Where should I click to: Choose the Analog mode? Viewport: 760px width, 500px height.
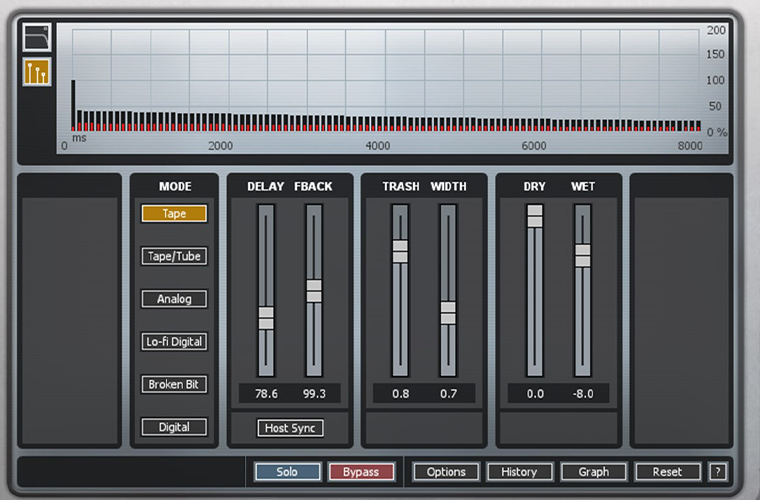tap(174, 299)
